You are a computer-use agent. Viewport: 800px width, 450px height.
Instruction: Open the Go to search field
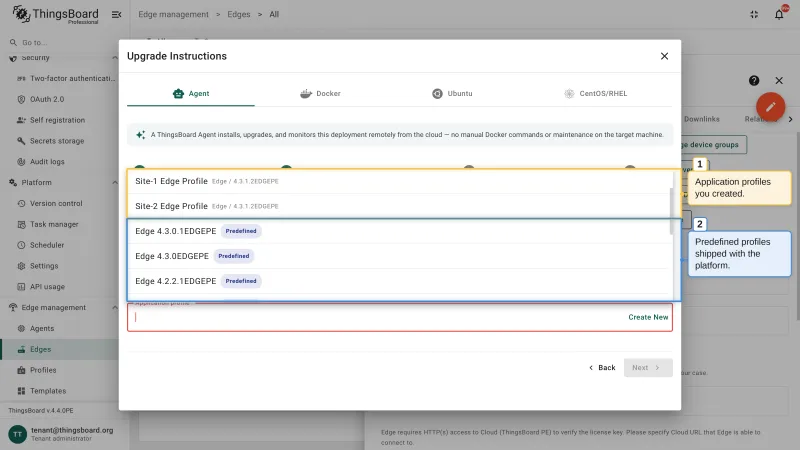pos(59,42)
